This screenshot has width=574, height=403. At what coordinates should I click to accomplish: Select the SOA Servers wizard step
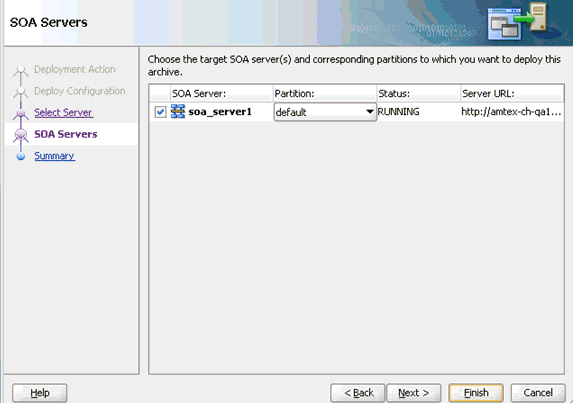click(66, 134)
